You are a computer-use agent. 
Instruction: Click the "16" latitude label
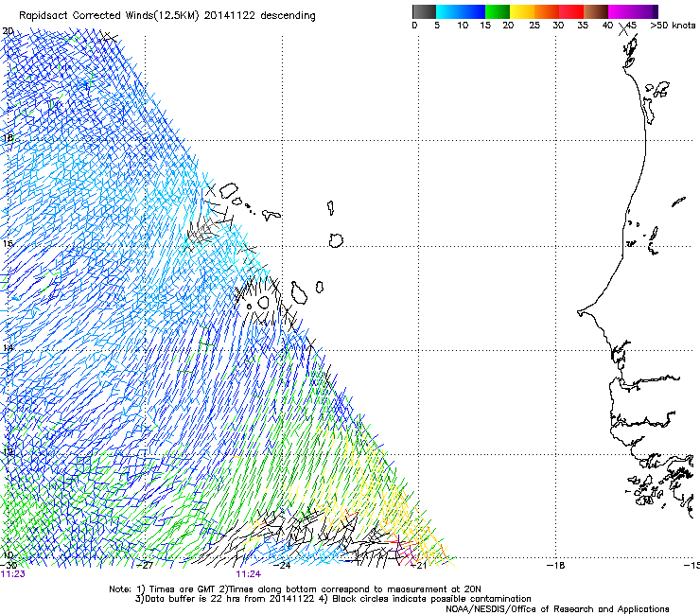tap(8, 243)
